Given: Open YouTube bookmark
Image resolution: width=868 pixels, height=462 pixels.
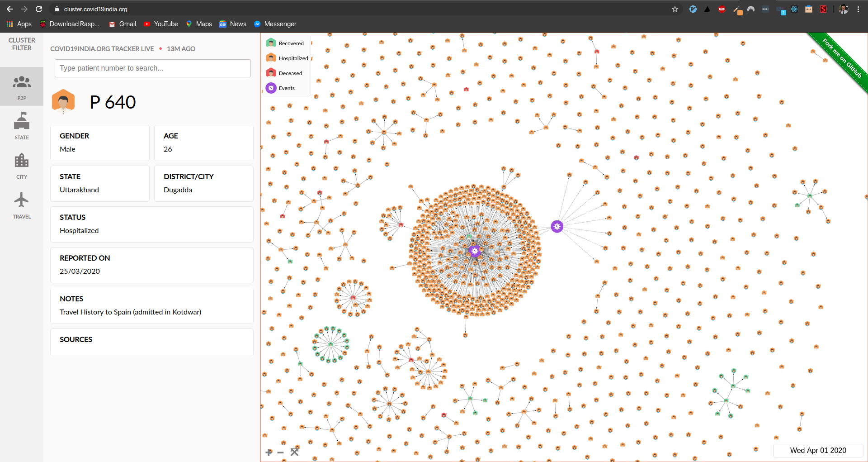Looking at the screenshot, I should point(160,24).
